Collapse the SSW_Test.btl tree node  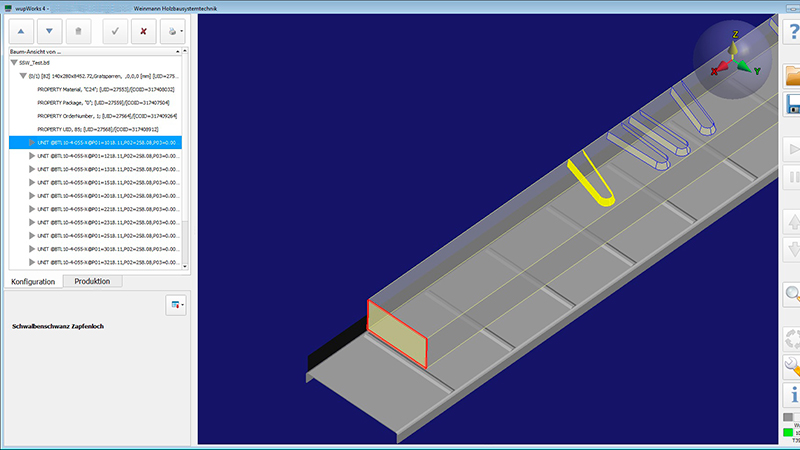(14, 63)
